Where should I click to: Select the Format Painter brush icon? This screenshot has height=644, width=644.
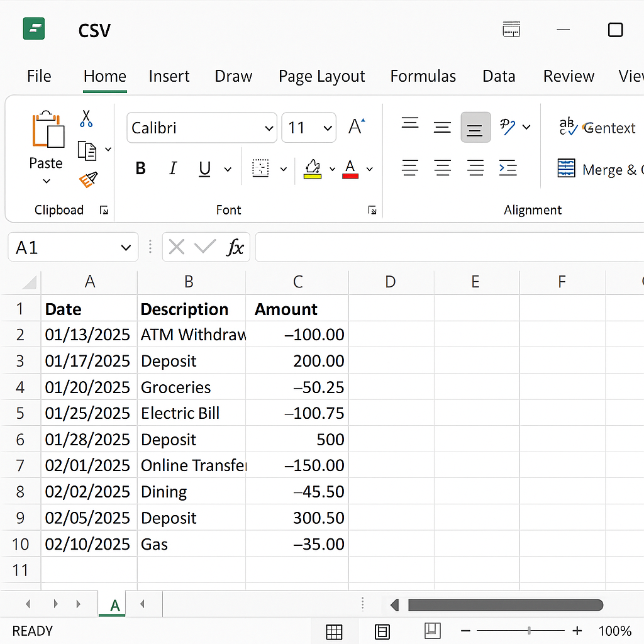pos(88,180)
